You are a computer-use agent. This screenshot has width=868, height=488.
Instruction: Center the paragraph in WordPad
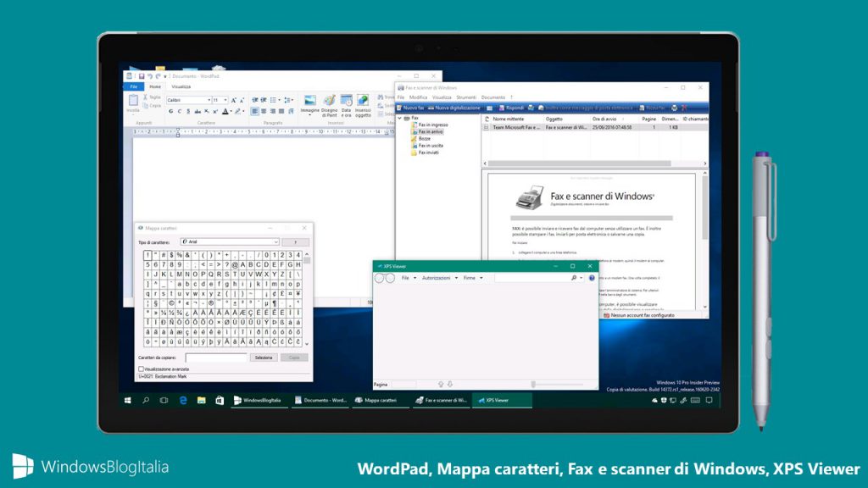pos(264,111)
